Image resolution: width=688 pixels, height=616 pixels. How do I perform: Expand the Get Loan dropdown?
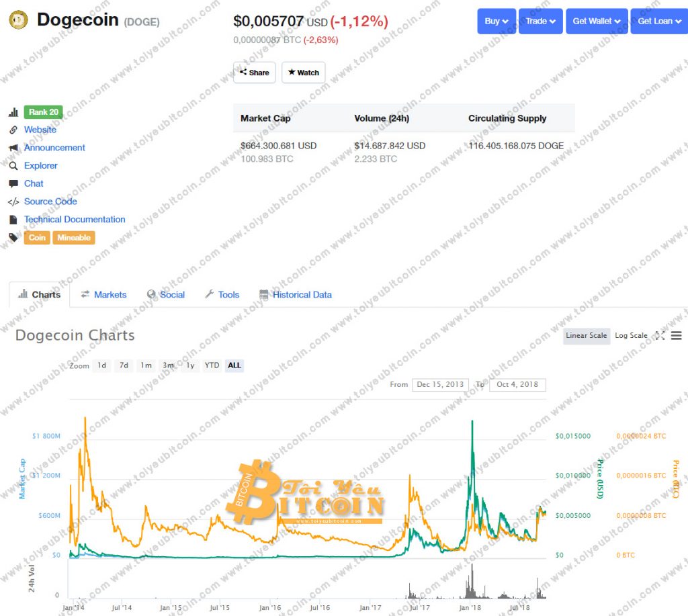point(659,21)
